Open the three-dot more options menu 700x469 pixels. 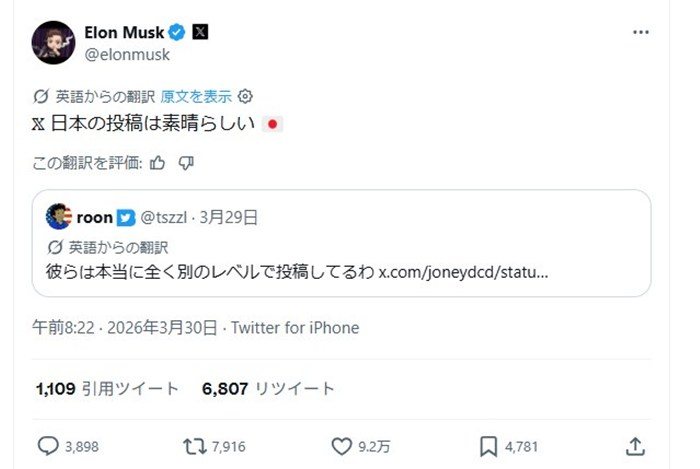click(x=641, y=32)
